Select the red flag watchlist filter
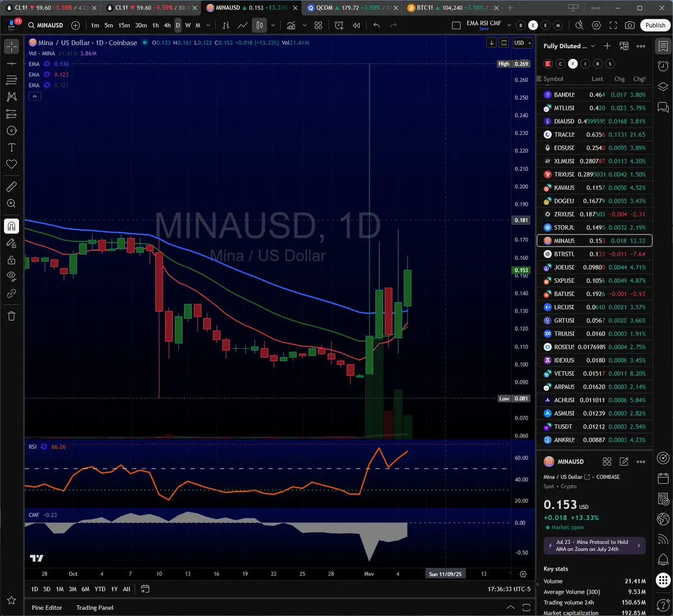This screenshot has height=616, width=673. click(548, 64)
